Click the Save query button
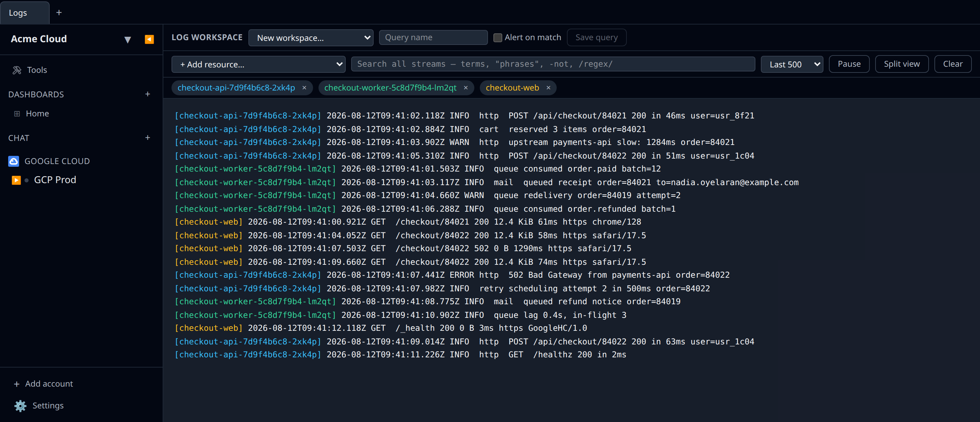The image size is (980, 422). coord(596,37)
